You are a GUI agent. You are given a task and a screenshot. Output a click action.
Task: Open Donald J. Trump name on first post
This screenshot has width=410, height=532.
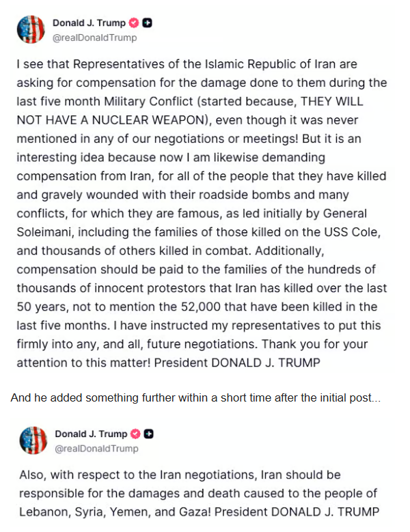pyautogui.click(x=89, y=23)
